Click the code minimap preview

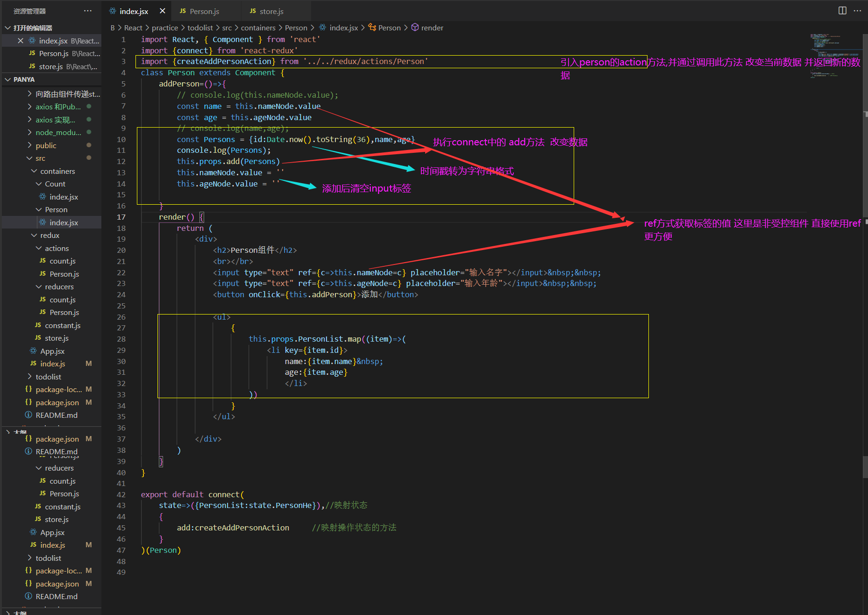836,56
